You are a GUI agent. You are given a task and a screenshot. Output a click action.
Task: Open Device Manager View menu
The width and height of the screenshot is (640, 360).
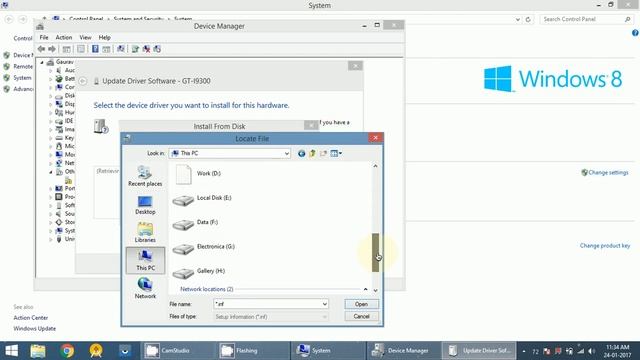85,38
